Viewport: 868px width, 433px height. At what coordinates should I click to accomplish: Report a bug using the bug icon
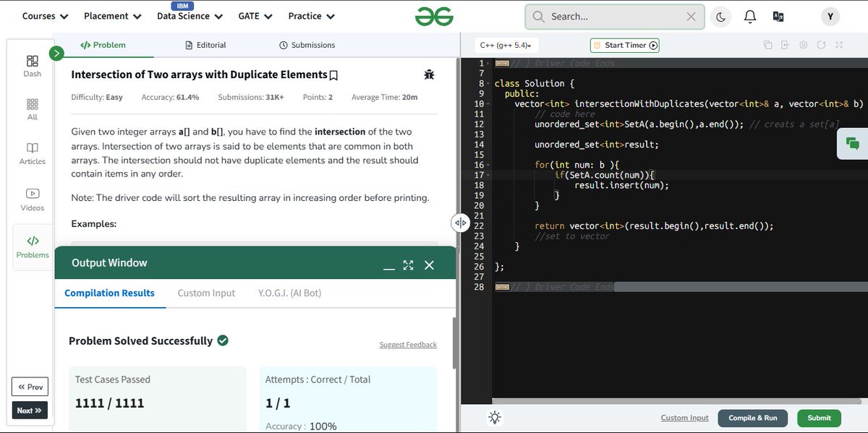click(429, 74)
